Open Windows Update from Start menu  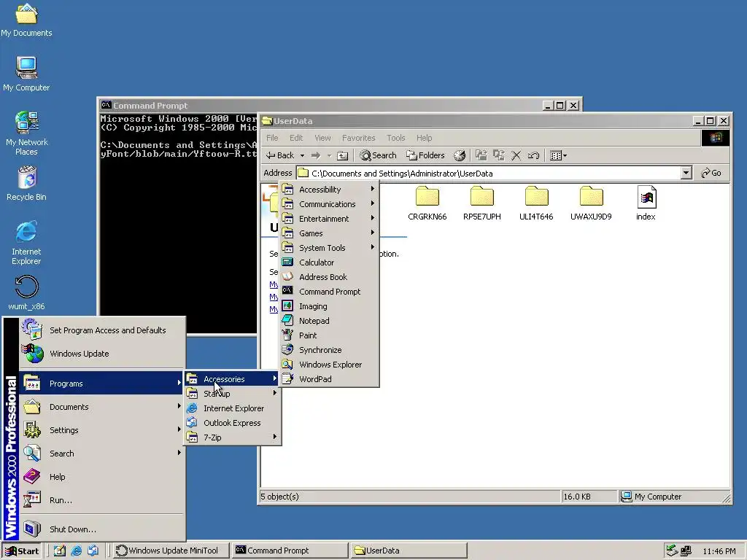(x=102, y=354)
